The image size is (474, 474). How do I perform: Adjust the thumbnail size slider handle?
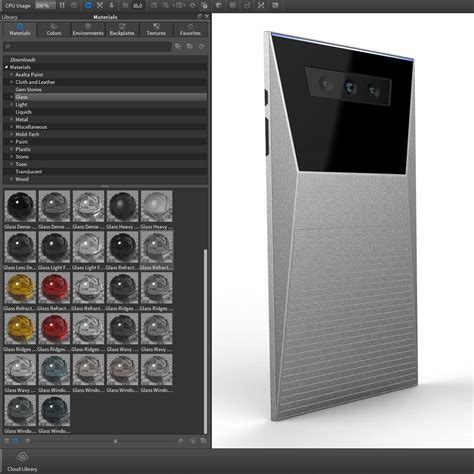(115, 441)
